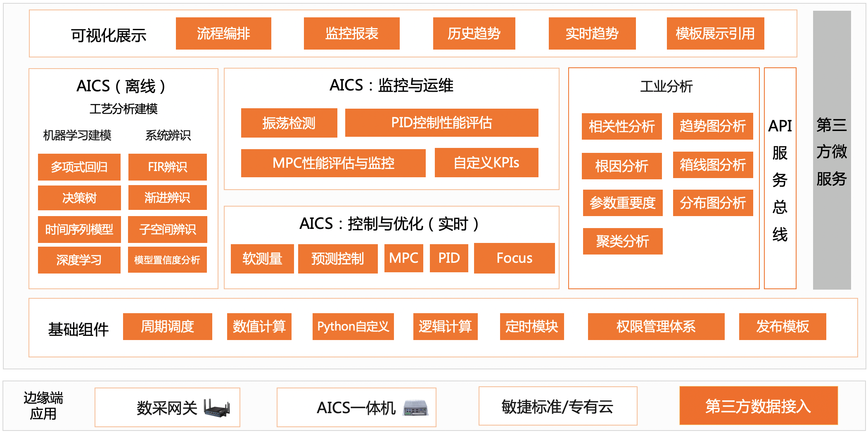This screenshot has width=868, height=433.
Task: Open the 趋势图分析 block
Action: click(x=713, y=126)
